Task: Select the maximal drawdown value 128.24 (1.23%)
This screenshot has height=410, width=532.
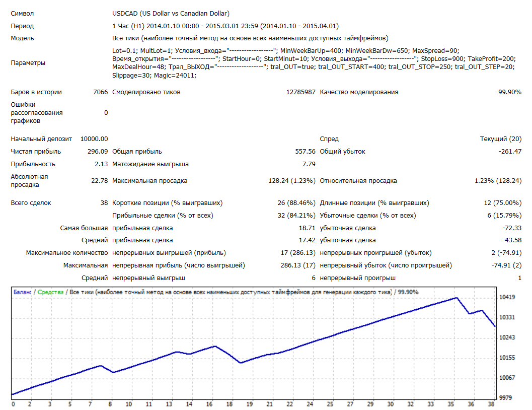Action: (292, 180)
